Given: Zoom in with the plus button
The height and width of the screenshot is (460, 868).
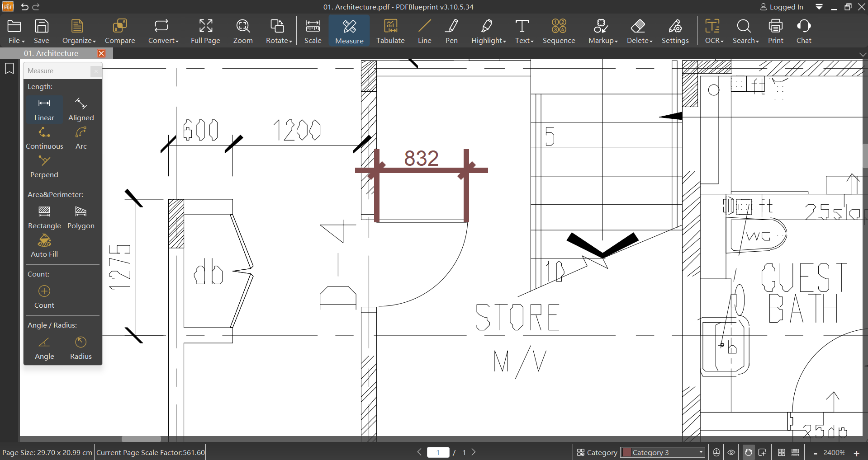Looking at the screenshot, I should [x=856, y=453].
